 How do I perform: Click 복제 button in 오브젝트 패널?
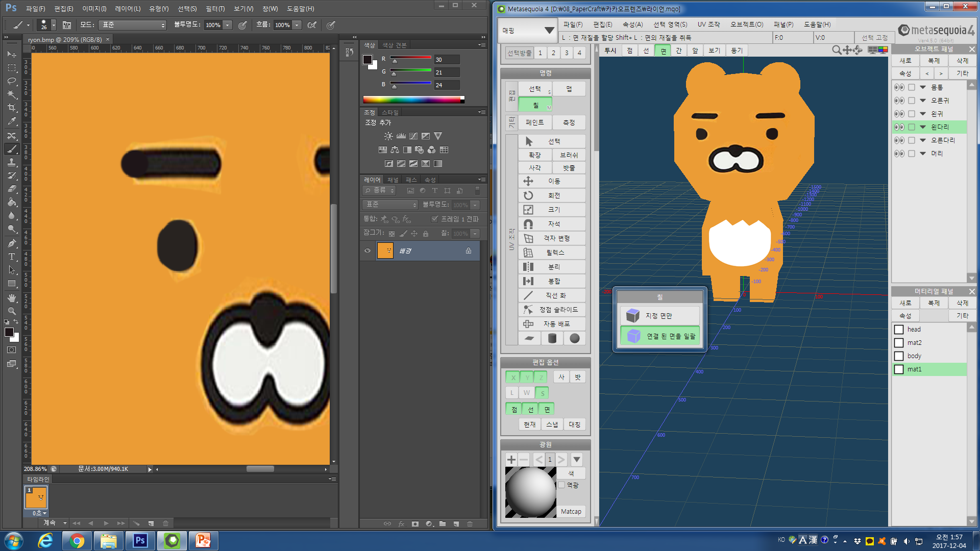coord(934,61)
